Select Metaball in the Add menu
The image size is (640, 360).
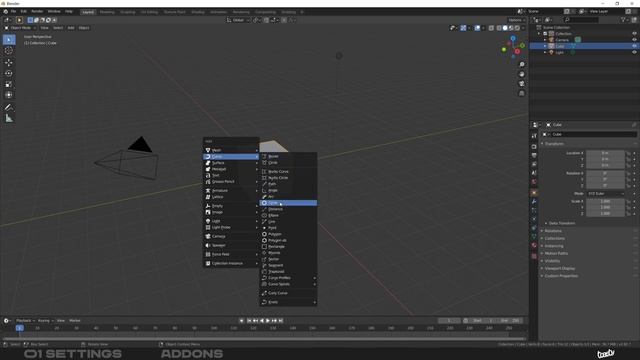pyautogui.click(x=231, y=169)
